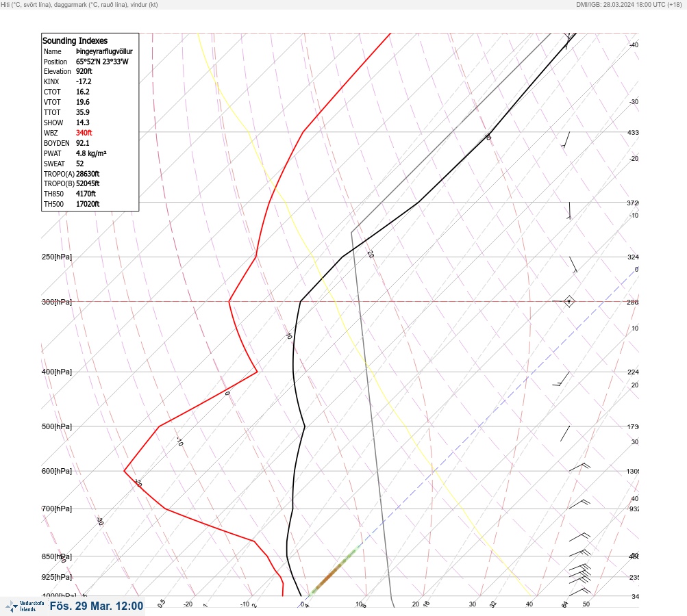Screen dimensions: 687x616
Task: Click the SWEAT value 52
Action: point(79,164)
